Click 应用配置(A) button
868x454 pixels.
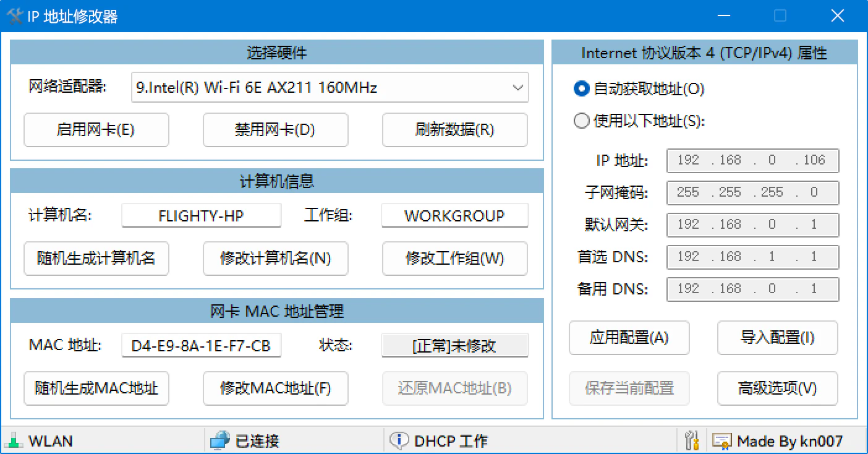click(629, 338)
